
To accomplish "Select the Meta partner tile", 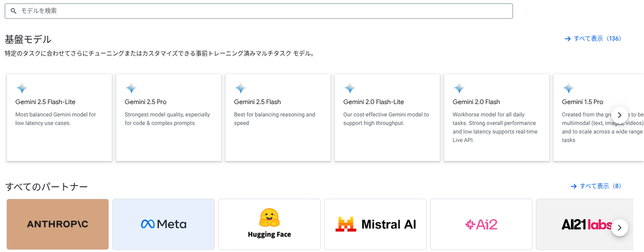I will [x=164, y=224].
